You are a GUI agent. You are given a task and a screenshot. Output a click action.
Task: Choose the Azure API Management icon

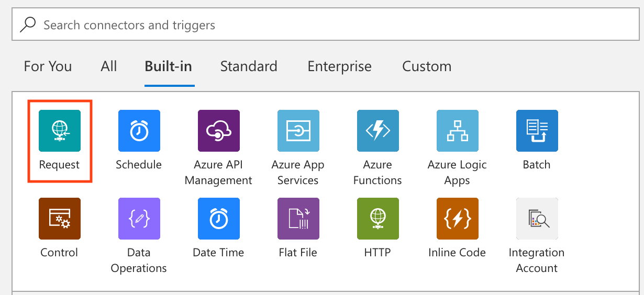pos(219,131)
